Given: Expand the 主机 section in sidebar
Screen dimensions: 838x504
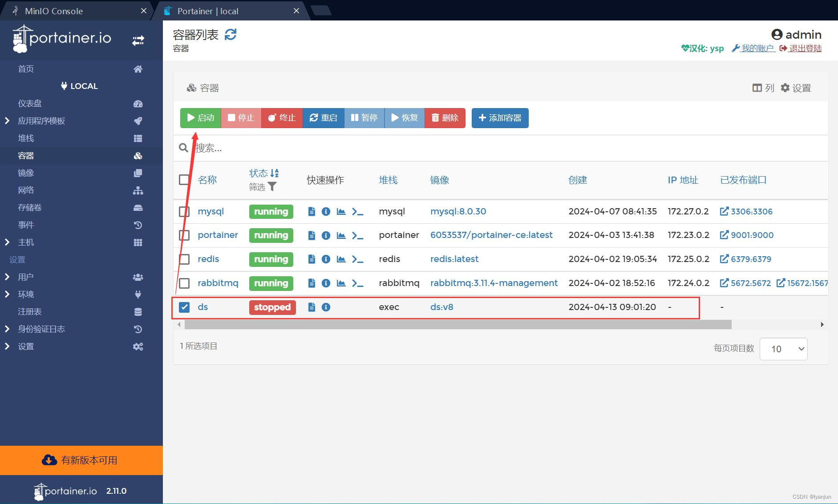Looking at the screenshot, I should tap(25, 242).
